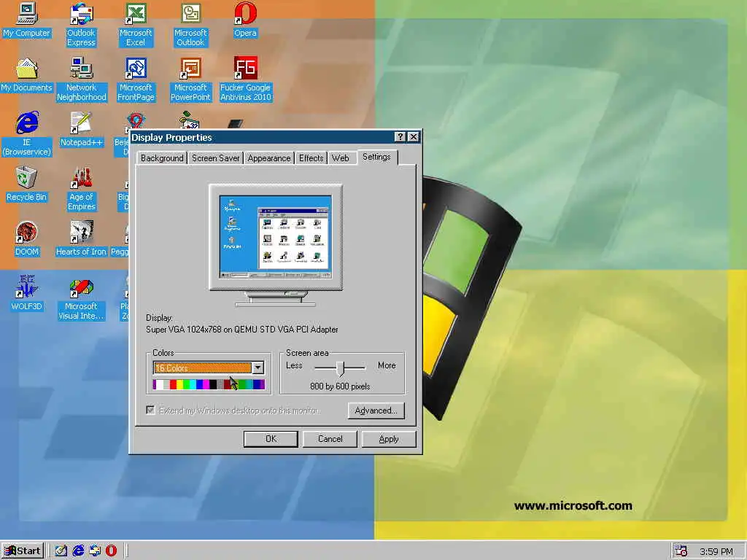Click the monitor preview image
This screenshot has width=747, height=560.
coord(275,237)
